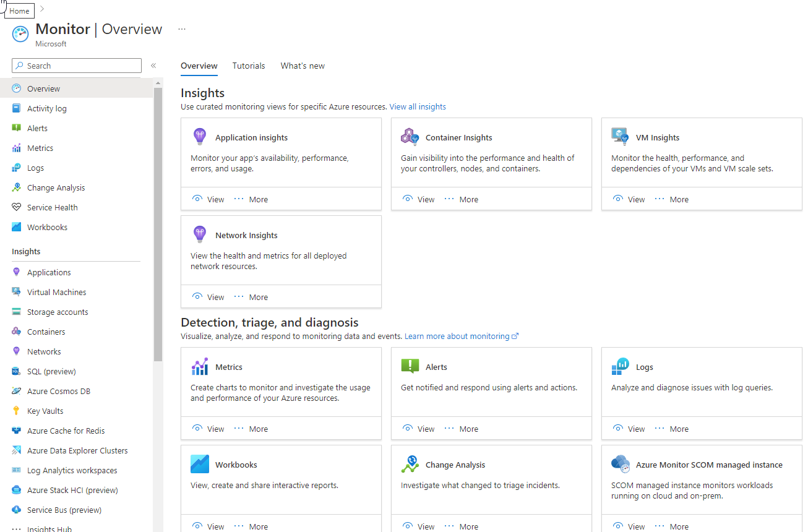The height and width of the screenshot is (532, 808).
Task: Click the ellipsis next to Monitor Overview title
Action: pos(181,28)
